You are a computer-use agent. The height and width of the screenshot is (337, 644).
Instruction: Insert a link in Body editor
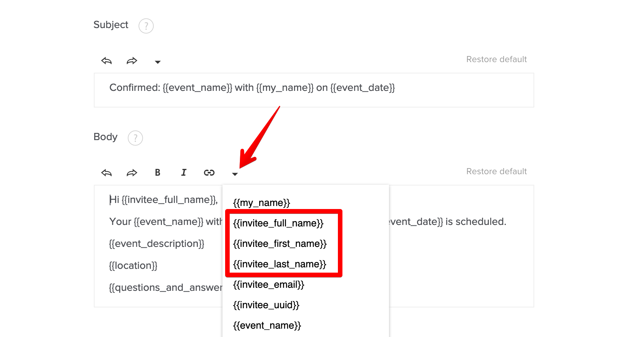pos(209,173)
